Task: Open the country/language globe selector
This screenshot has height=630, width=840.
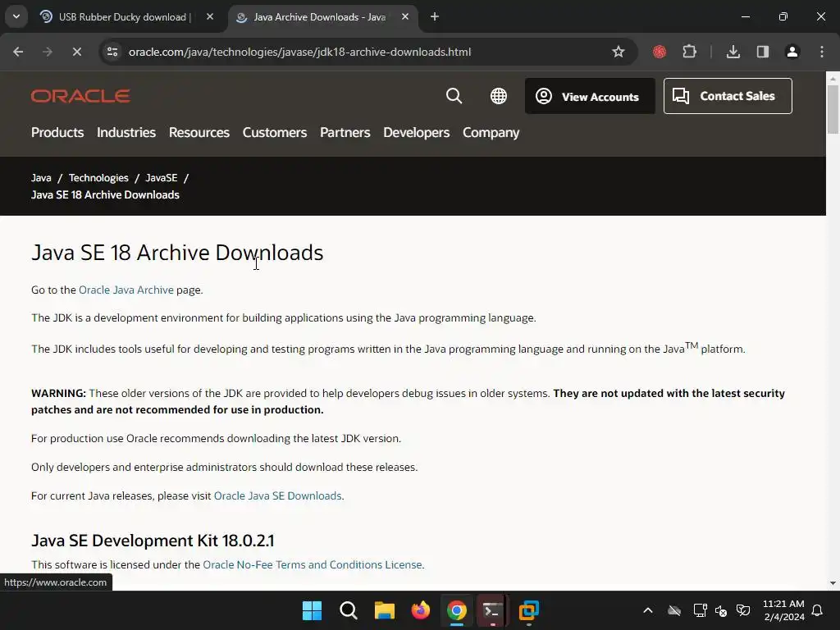Action: click(x=498, y=96)
